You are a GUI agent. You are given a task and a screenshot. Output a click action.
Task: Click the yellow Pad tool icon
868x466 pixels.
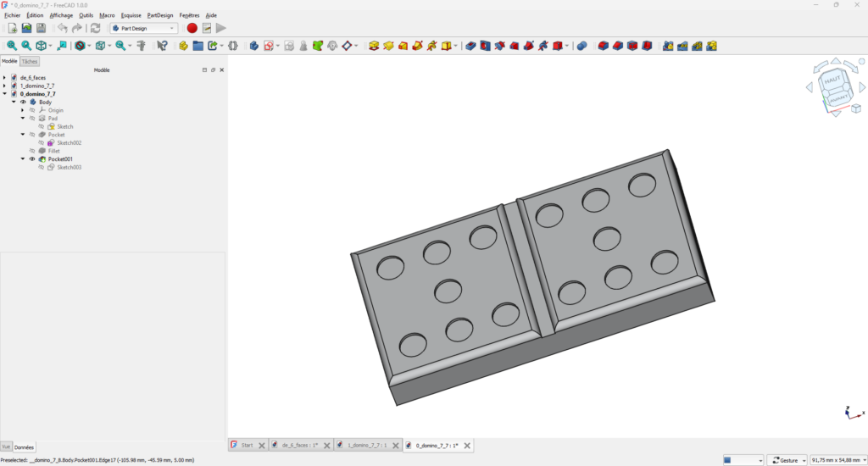click(x=374, y=46)
